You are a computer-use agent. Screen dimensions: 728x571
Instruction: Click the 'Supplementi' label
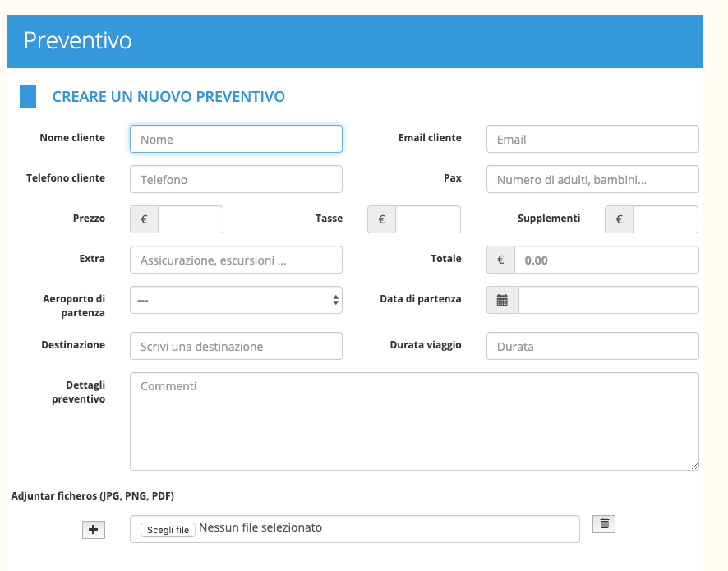[549, 219]
